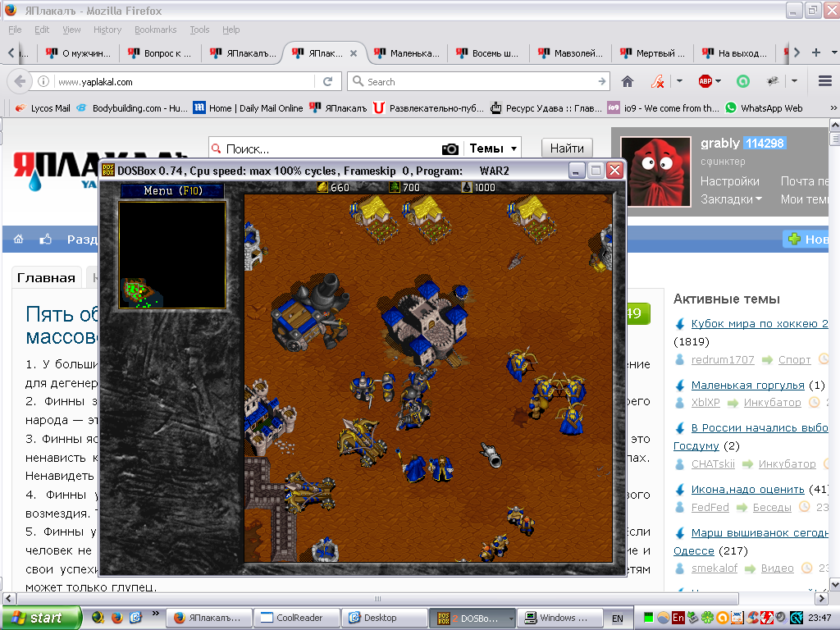Open a new tab with plus button
Viewport: 840px width, 630px height.
click(x=816, y=52)
